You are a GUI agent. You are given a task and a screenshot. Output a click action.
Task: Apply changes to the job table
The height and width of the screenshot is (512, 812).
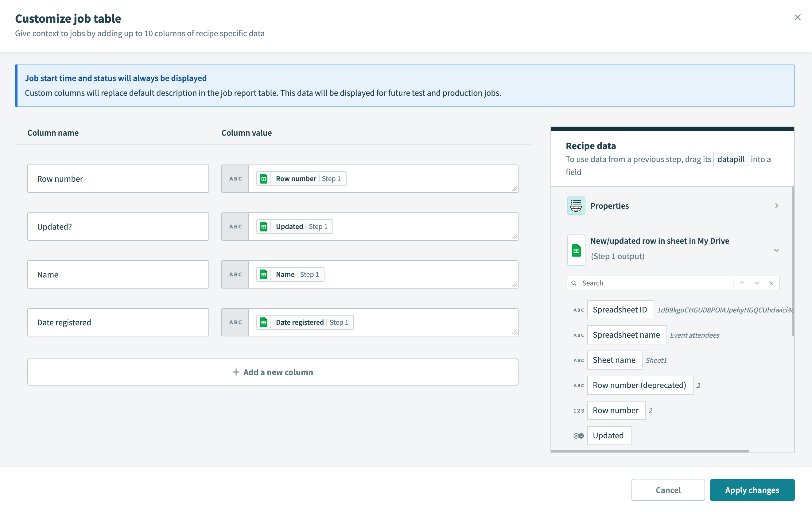752,490
